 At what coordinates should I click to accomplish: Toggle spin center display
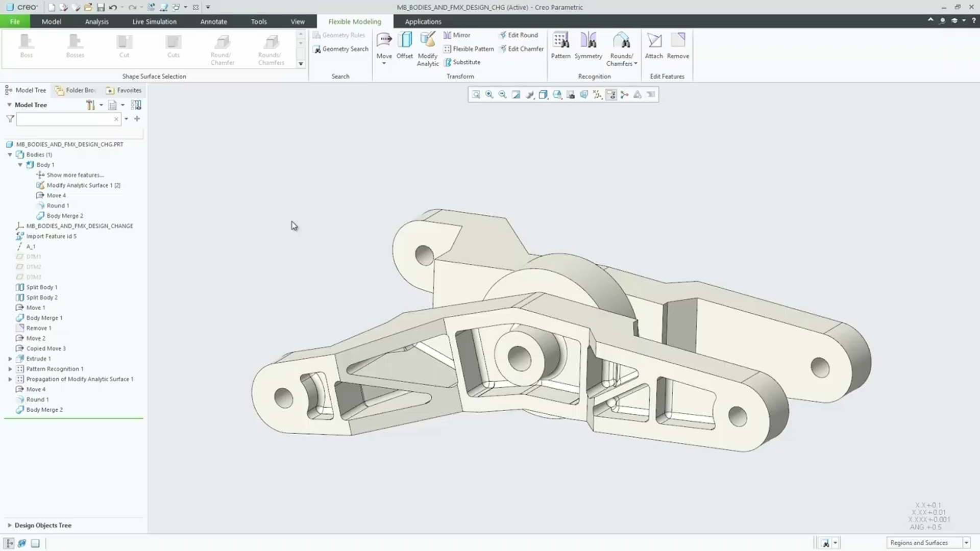coord(624,94)
